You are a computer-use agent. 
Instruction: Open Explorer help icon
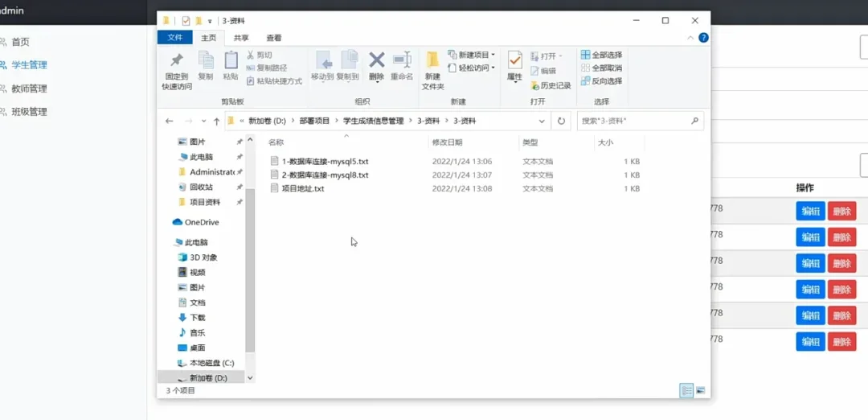pos(703,38)
